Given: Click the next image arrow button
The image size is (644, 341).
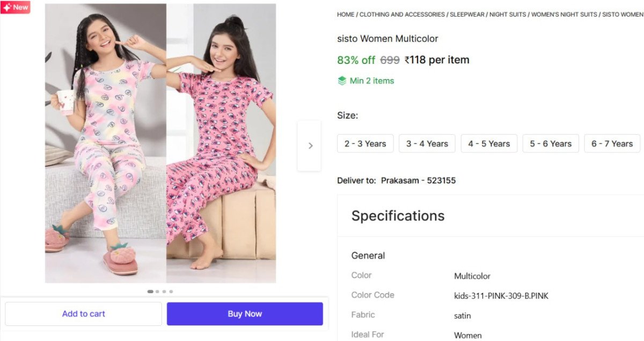Looking at the screenshot, I should 310,146.
